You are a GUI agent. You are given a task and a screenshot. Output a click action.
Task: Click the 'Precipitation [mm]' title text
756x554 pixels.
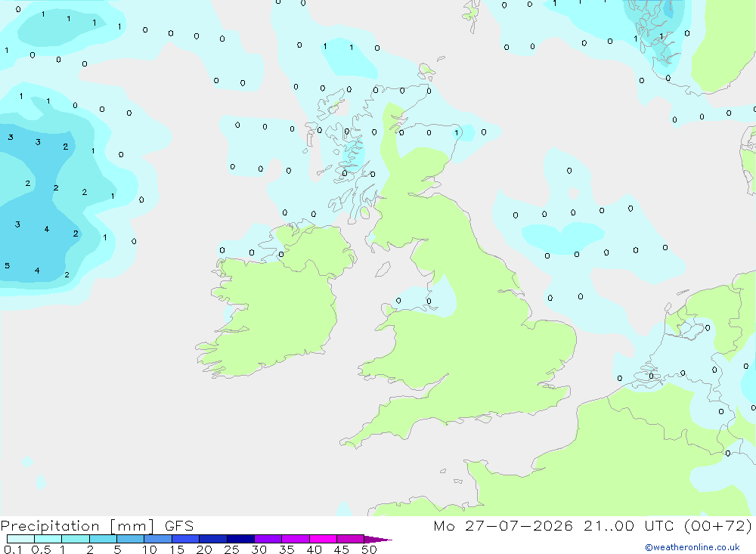(77, 526)
